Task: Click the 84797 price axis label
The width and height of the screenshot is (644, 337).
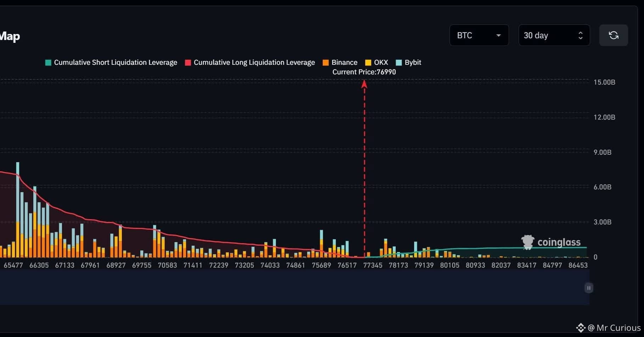Action: [x=552, y=265]
